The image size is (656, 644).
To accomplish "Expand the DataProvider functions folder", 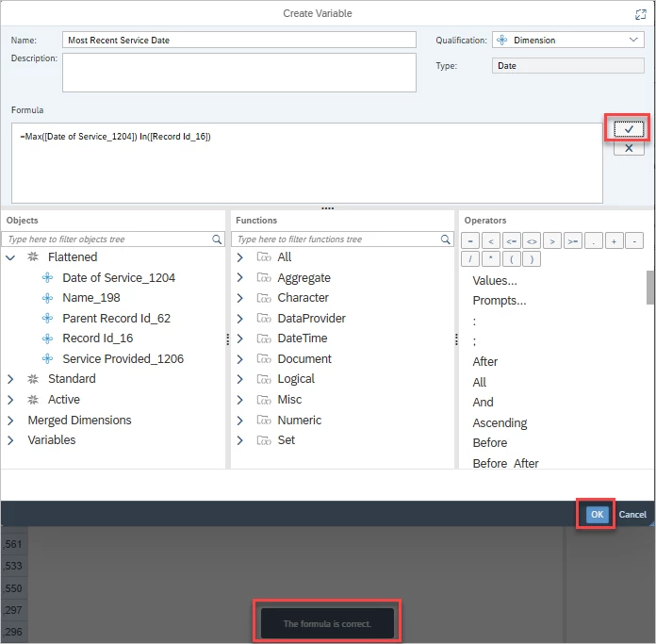I will point(240,319).
